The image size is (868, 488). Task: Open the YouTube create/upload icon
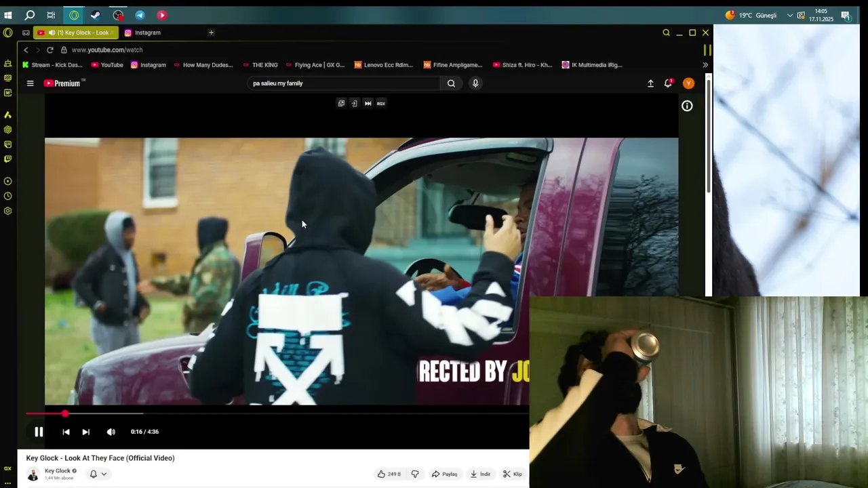click(650, 83)
